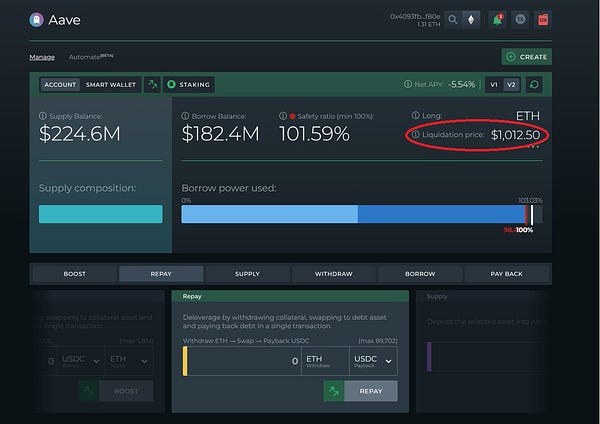Click the REPAY submit button

click(371, 391)
